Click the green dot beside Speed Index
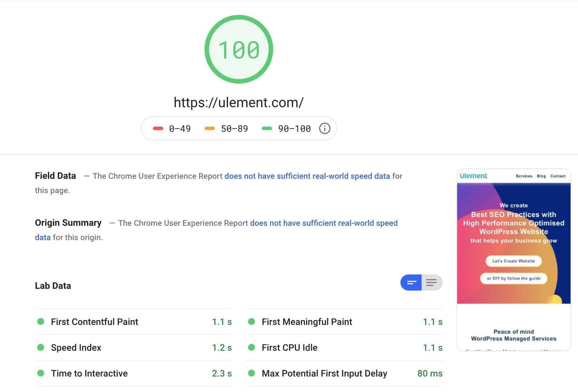The height and width of the screenshot is (392, 578). [41, 347]
